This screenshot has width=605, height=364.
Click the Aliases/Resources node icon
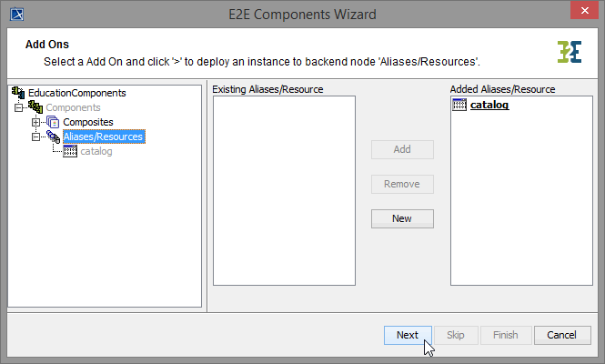click(53, 136)
